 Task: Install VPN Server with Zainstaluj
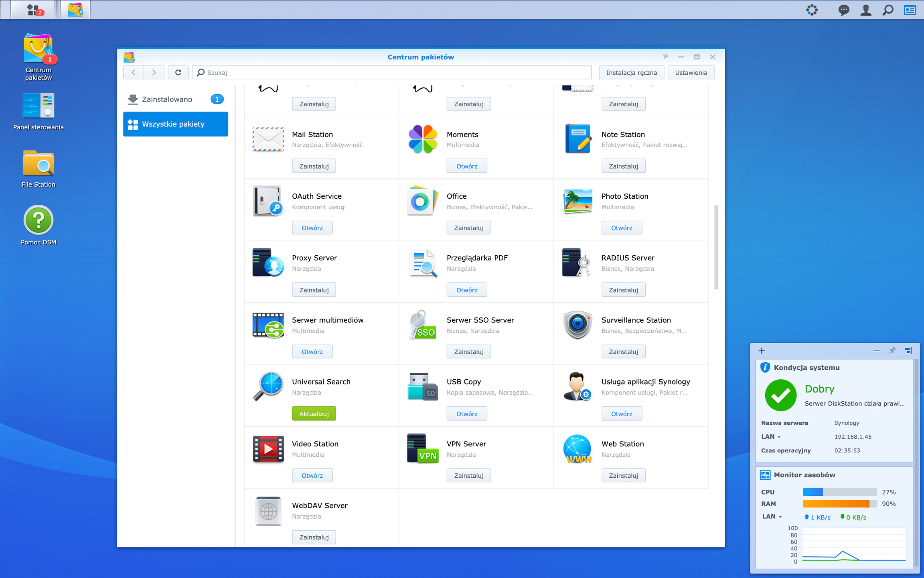469,475
